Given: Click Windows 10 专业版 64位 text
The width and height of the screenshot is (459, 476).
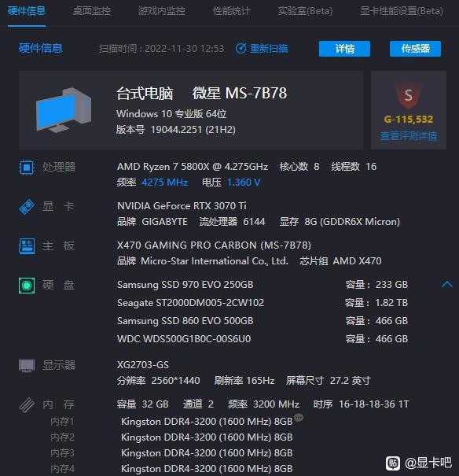Looking at the screenshot, I should tap(171, 114).
